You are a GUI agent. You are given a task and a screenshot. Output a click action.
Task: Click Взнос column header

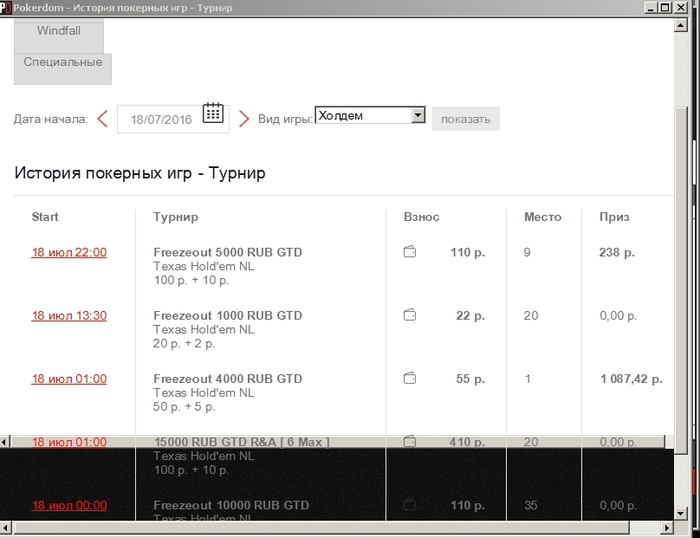coord(421,217)
